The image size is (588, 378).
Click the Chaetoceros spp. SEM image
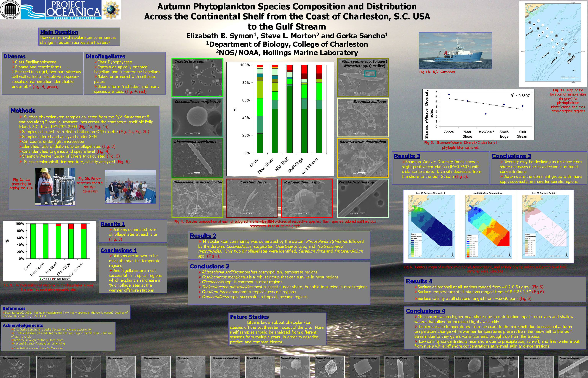(198, 77)
